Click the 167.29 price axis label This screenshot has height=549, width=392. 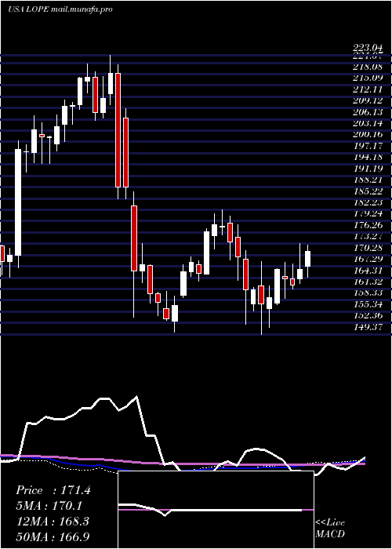(367, 259)
